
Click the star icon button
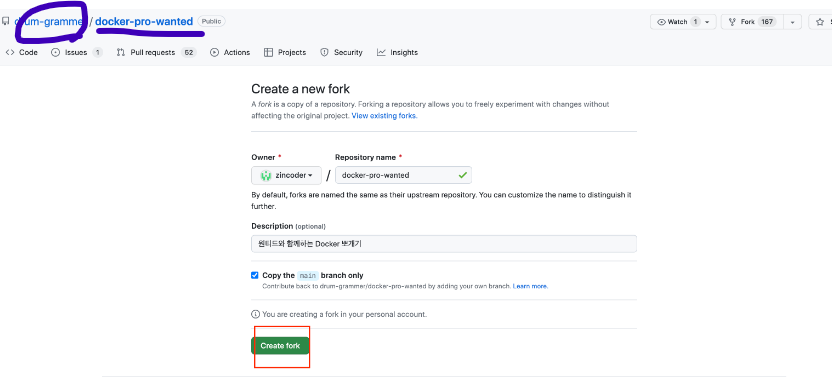[820, 22]
